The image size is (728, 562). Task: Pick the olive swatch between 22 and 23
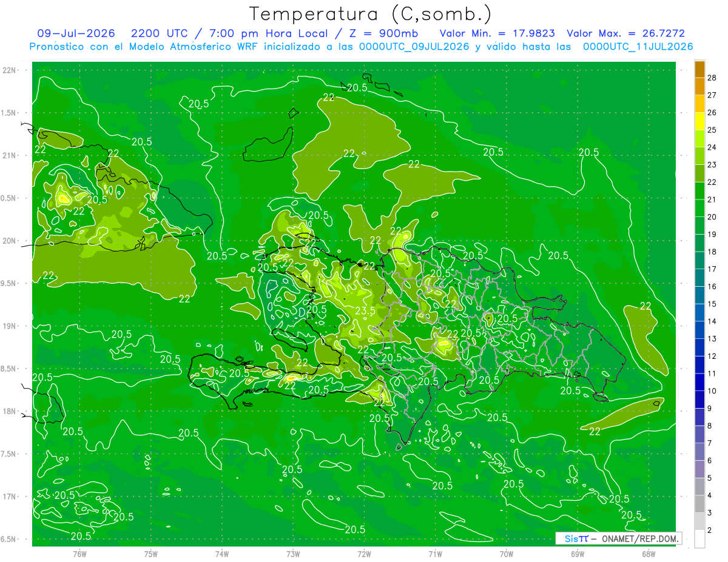699,173
